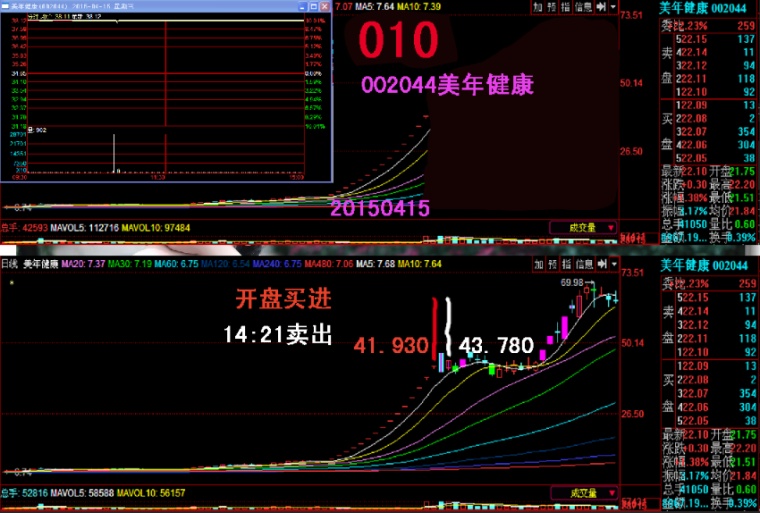Click 美年健康 002044 title in lower quote panel
Screen dimensions: 760x513
click(704, 265)
